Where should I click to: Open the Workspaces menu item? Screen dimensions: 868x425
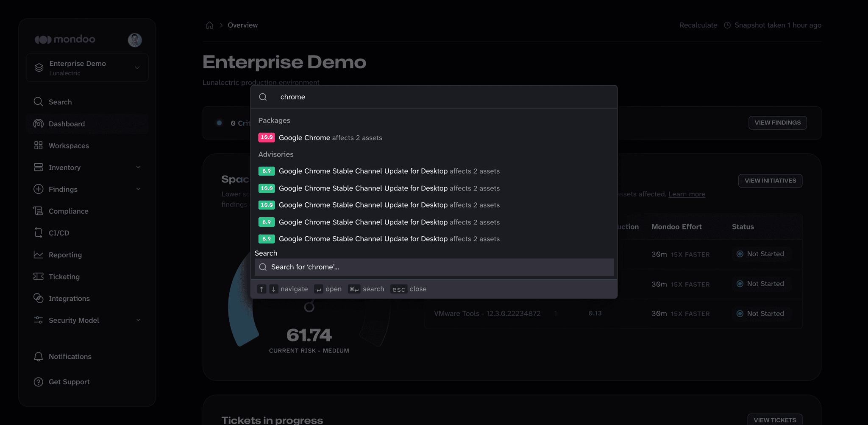(x=87, y=145)
